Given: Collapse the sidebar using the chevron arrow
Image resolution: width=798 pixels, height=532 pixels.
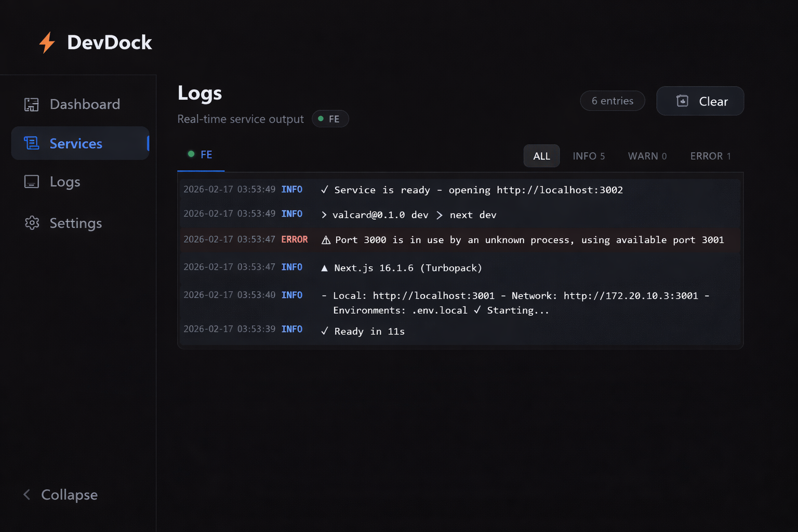Looking at the screenshot, I should [27, 495].
